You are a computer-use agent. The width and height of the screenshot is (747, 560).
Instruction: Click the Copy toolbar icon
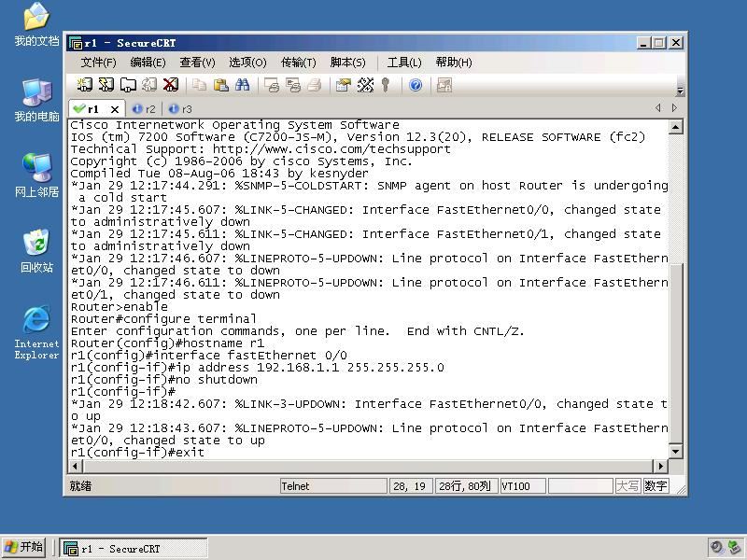pyautogui.click(x=199, y=85)
